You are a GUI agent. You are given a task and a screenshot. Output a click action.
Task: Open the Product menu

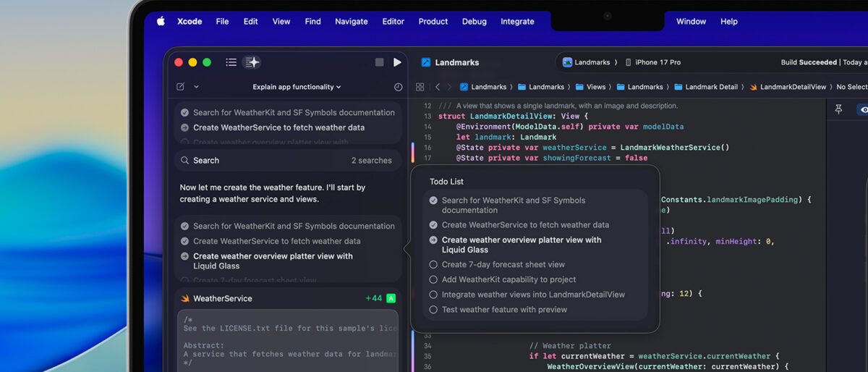coord(433,21)
